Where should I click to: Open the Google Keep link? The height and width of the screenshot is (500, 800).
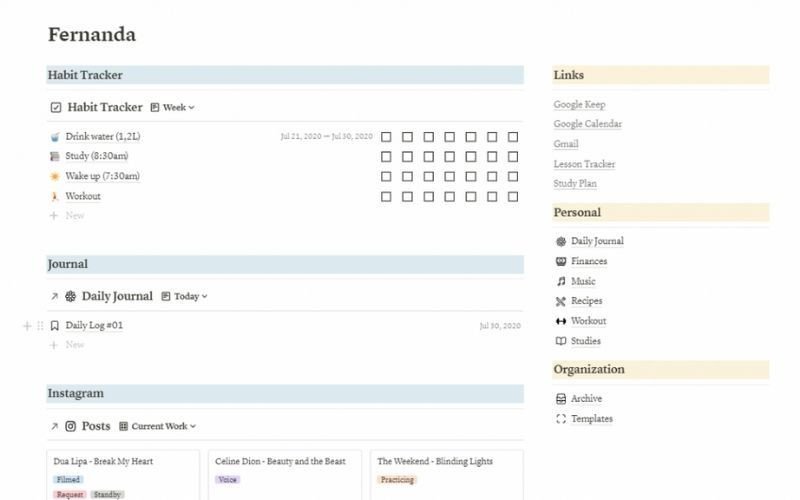tap(579, 104)
